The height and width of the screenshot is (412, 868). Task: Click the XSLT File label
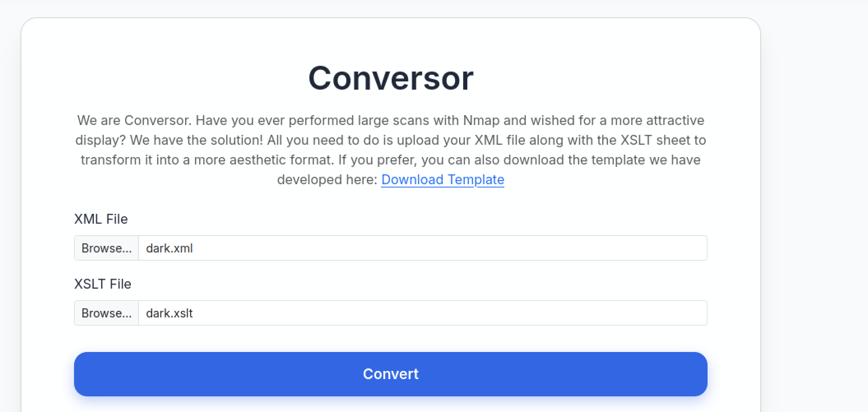(103, 284)
